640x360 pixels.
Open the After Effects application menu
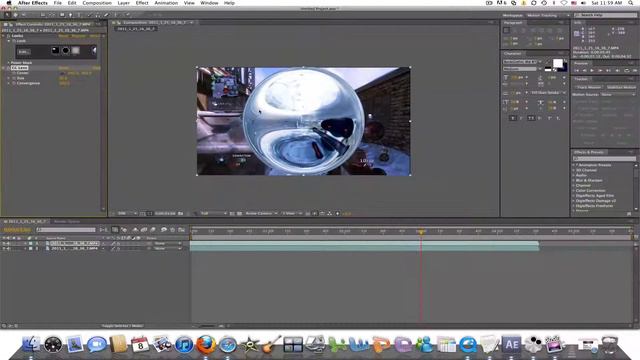33,3
